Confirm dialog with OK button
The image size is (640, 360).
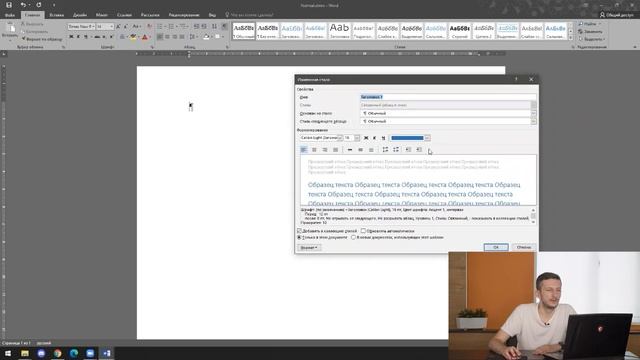click(496, 247)
